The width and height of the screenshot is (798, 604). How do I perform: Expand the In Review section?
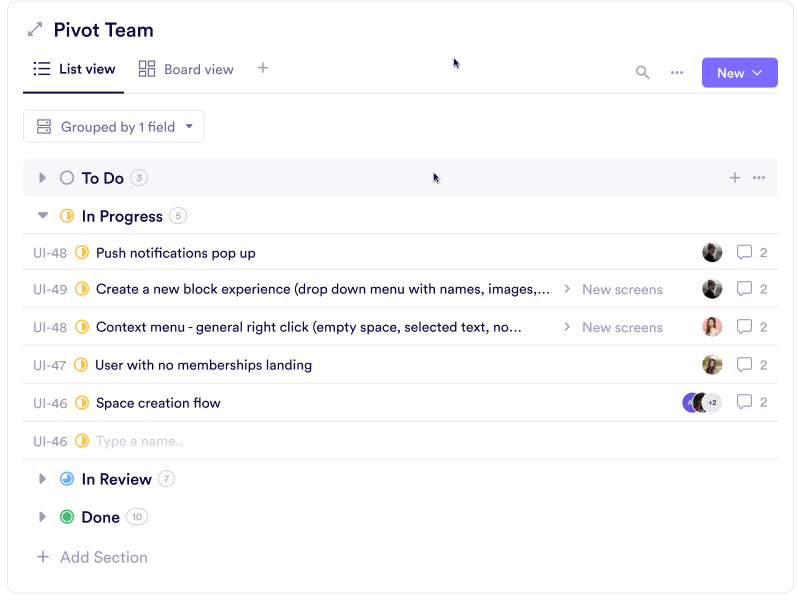point(42,479)
